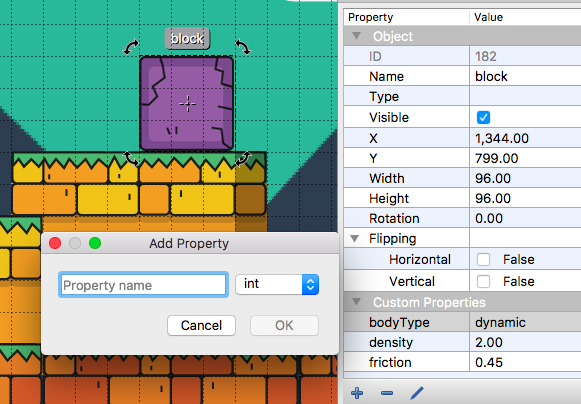Toggle Vertical flipping checkbox
The image size is (581, 404).
click(483, 281)
